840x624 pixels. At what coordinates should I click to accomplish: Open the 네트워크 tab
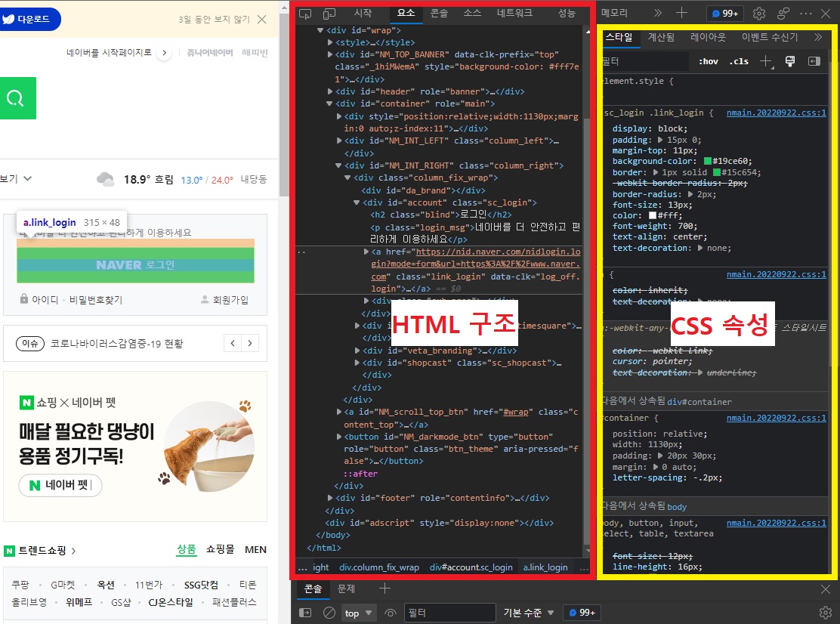click(x=514, y=13)
